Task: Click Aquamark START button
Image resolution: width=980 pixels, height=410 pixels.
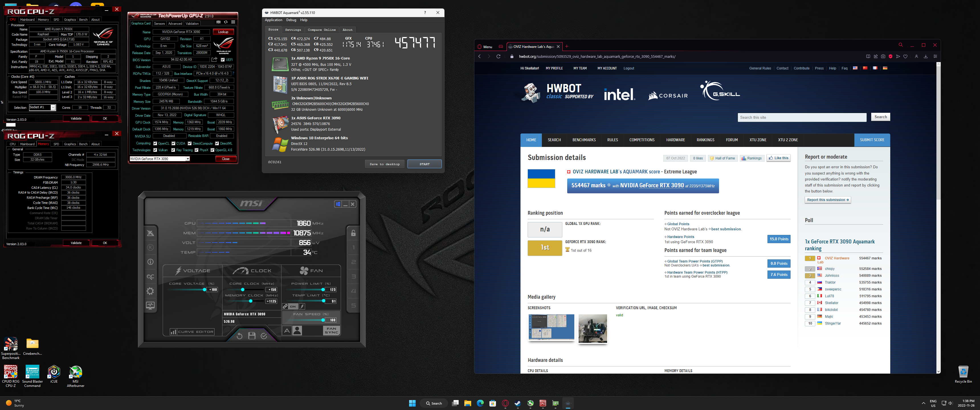Action: [x=424, y=164]
